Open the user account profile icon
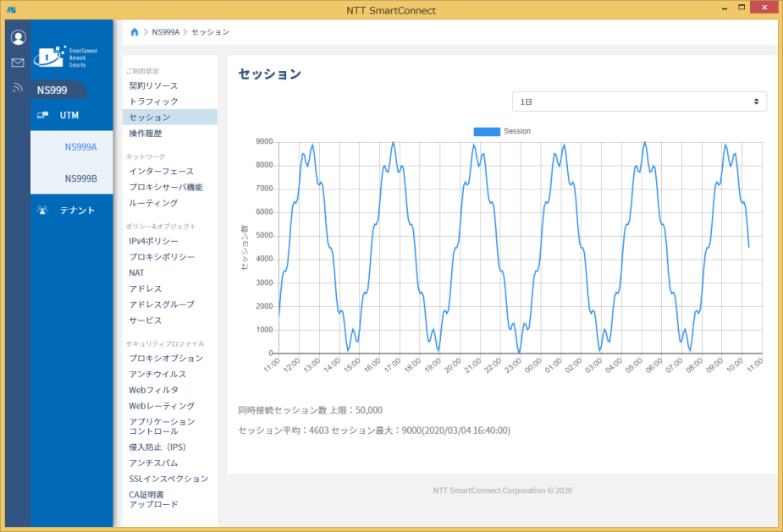The image size is (783, 532). click(18, 37)
